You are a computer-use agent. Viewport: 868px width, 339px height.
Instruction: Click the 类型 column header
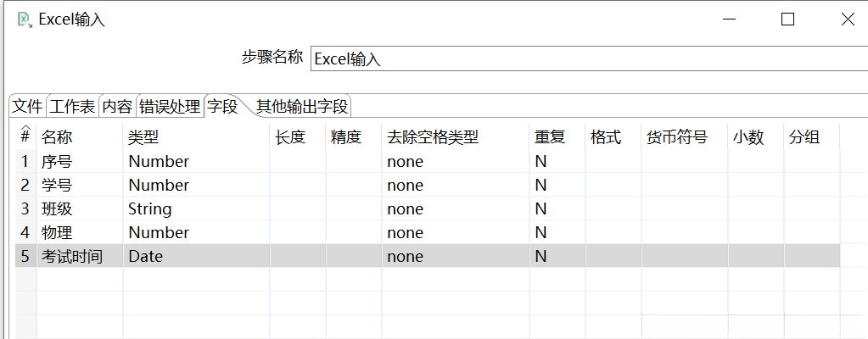[143, 137]
